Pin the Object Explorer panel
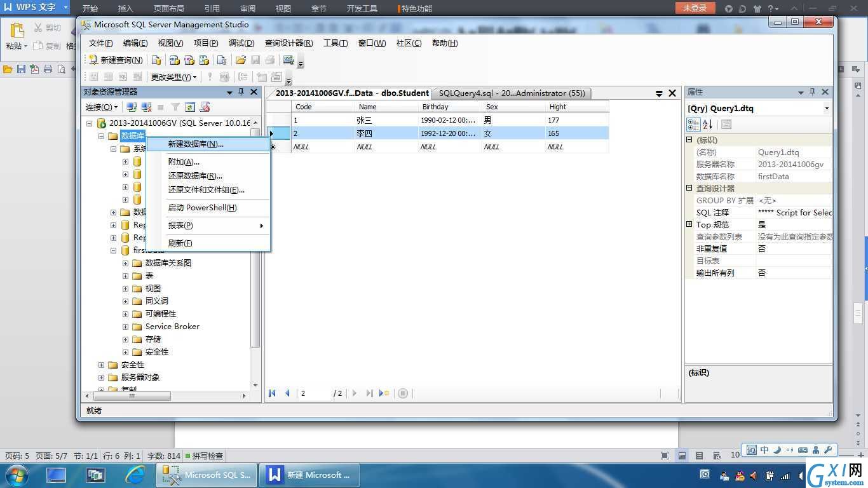 click(x=241, y=92)
